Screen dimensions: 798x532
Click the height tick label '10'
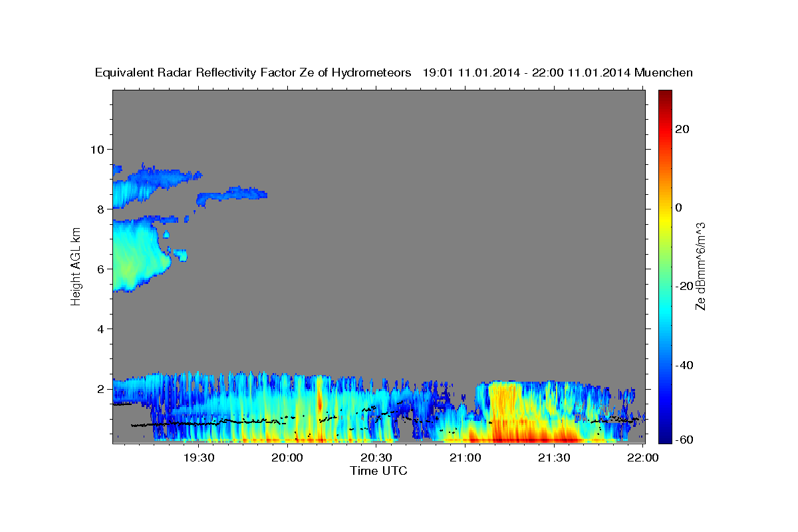pyautogui.click(x=97, y=149)
